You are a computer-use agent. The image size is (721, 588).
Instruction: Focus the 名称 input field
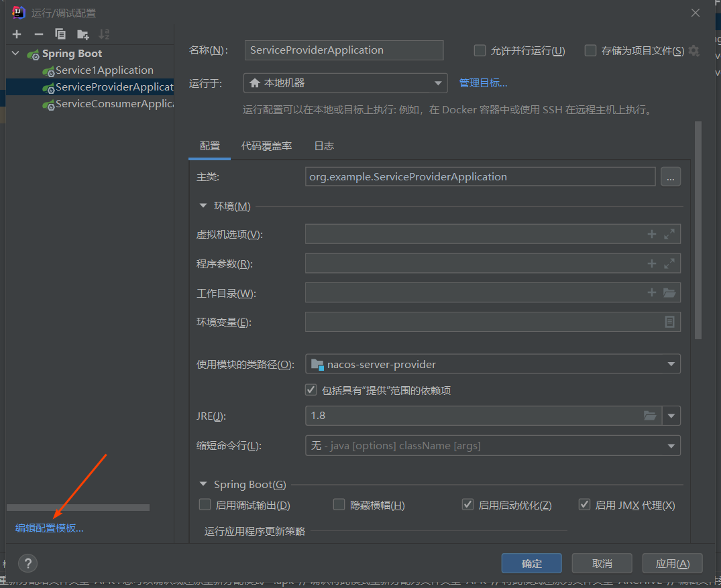344,50
